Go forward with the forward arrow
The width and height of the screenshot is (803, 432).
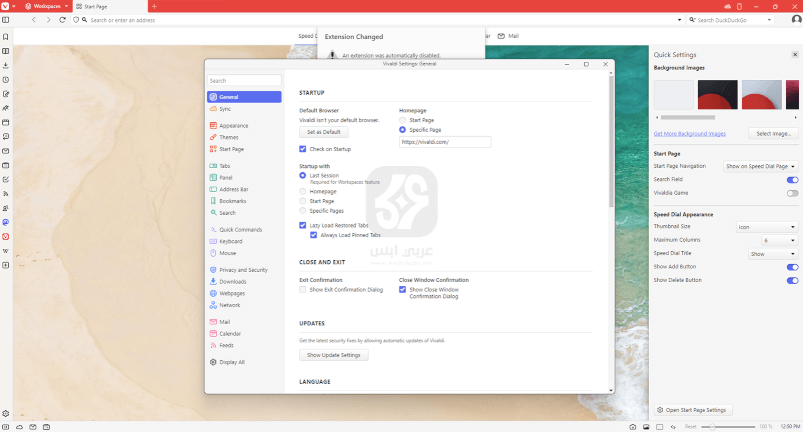click(48, 20)
